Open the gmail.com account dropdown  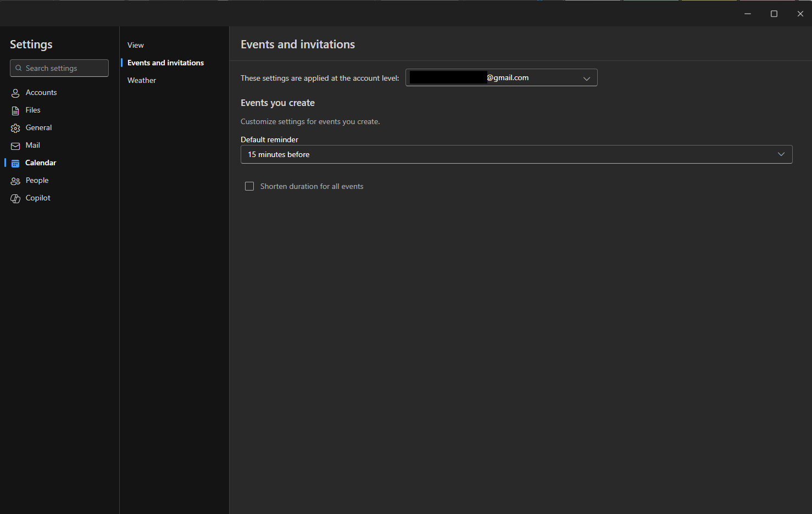click(x=501, y=77)
